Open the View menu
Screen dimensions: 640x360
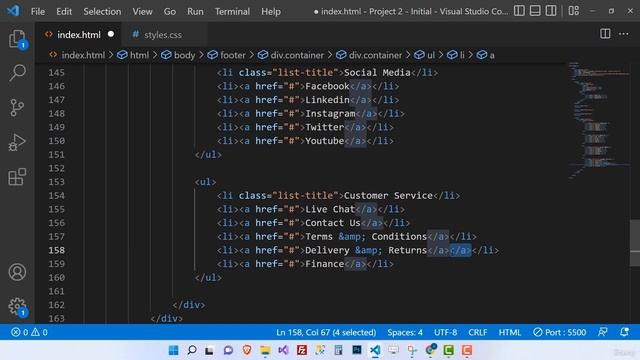pyautogui.click(x=142, y=11)
